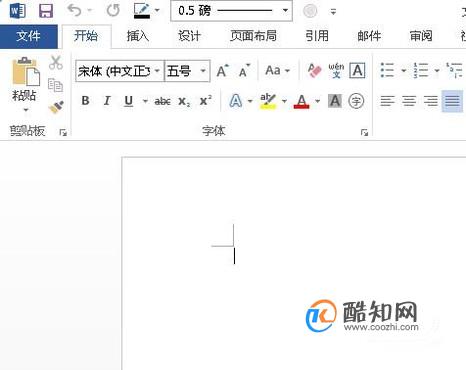Screen dimensions: 466x370
Task: Open text effects dropdown arrow
Action: click(250, 101)
